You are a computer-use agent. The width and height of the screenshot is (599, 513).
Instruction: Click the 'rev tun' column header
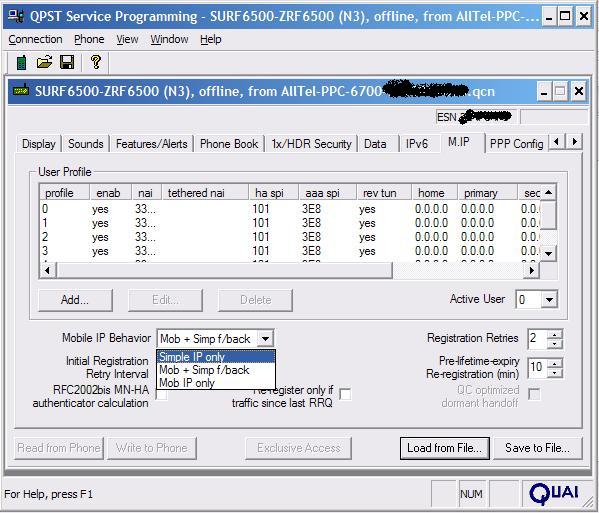click(384, 193)
